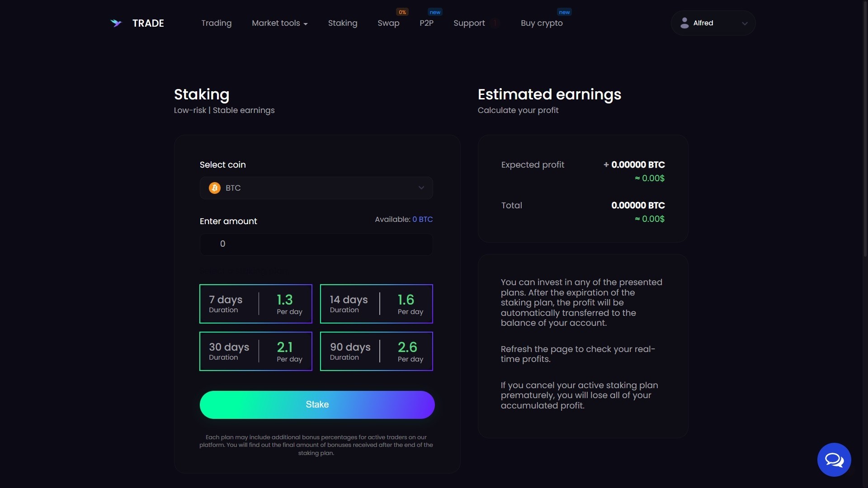This screenshot has height=488, width=868.
Task: Click the new badge above Buy crypto
Action: [x=564, y=12]
